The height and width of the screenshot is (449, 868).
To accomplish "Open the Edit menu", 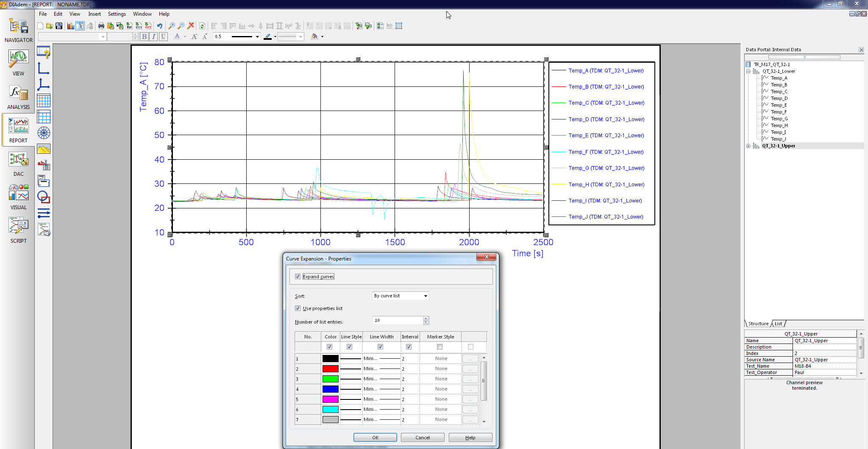I will (58, 14).
